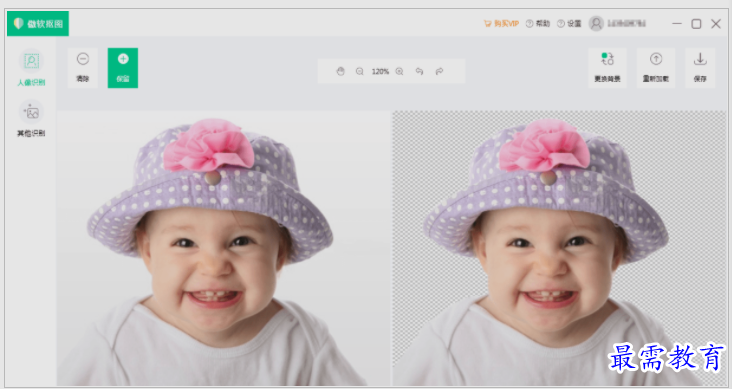Select the portrait recognition (人像识别) mode
The image size is (732, 389).
tap(31, 68)
